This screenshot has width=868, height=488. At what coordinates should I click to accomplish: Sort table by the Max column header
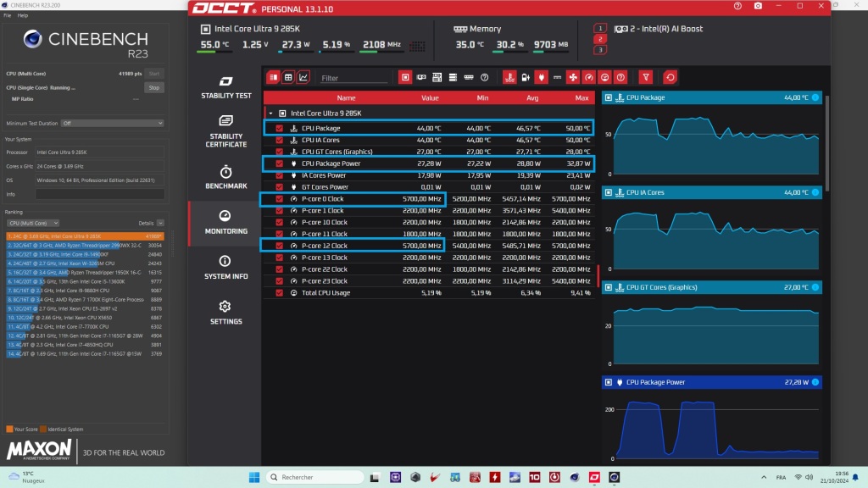(x=581, y=98)
